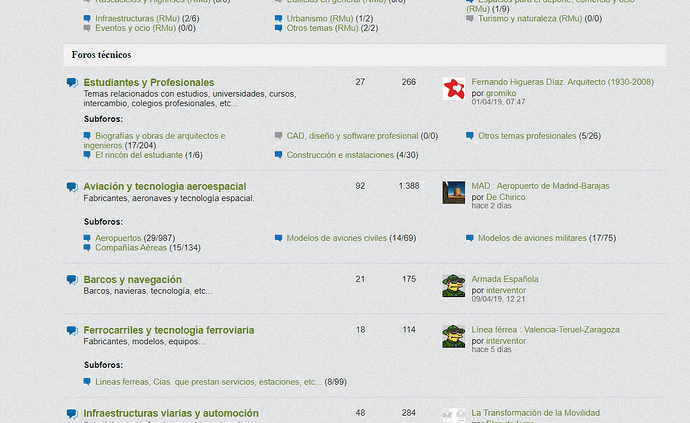
Task: Click forum icon beside Ferrocarriles y tecnología ferroviaria
Action: click(x=71, y=330)
